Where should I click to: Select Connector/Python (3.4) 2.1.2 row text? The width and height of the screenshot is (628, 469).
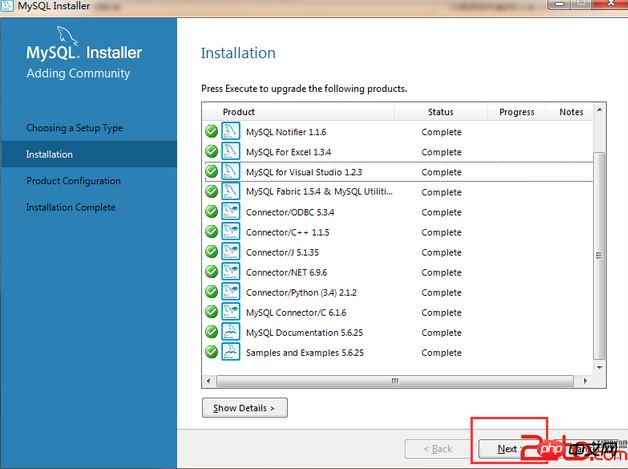301,292
